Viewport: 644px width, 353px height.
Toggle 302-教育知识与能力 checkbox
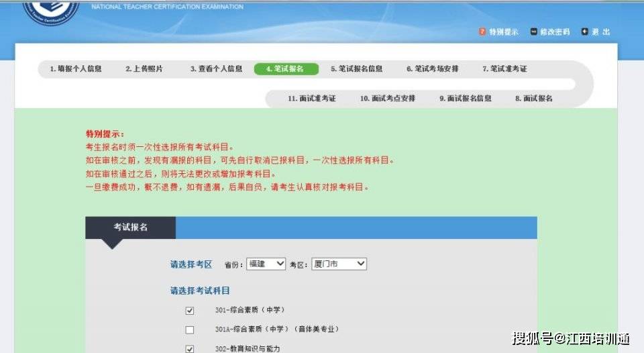pyautogui.click(x=190, y=349)
